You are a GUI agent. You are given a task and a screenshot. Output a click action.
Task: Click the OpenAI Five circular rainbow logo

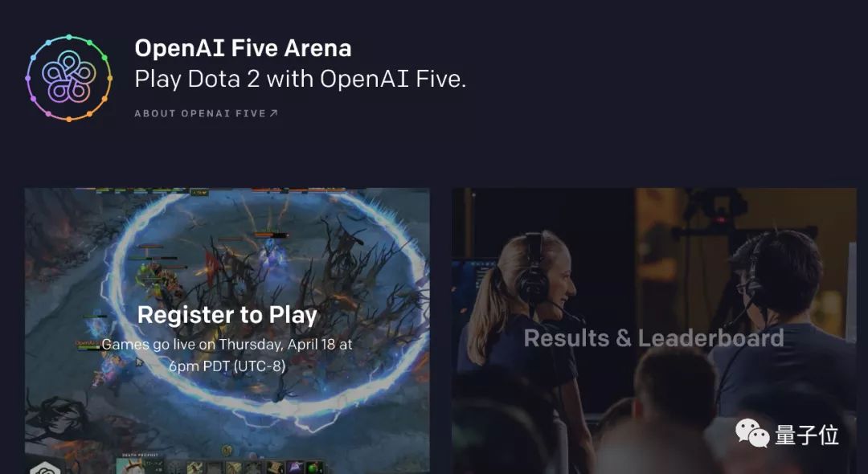[x=68, y=78]
